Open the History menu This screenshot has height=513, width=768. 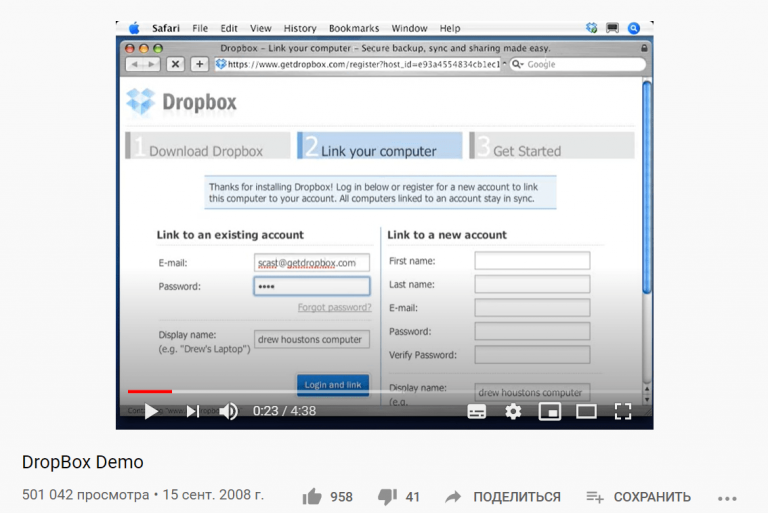click(300, 28)
